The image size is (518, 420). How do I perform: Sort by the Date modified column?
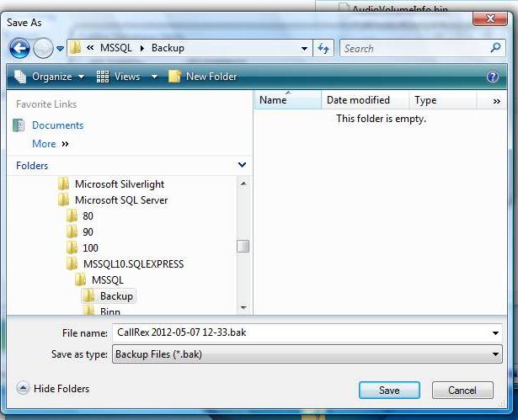pyautogui.click(x=365, y=100)
